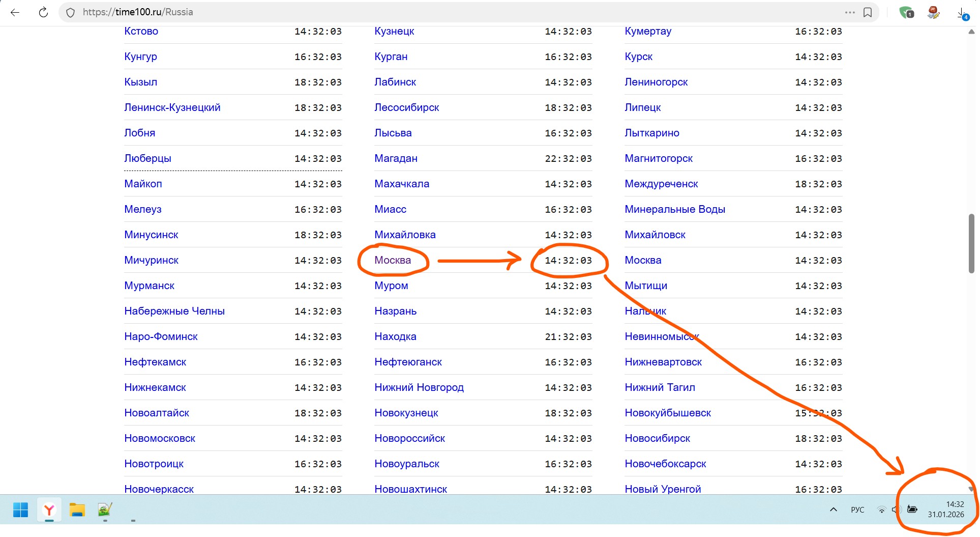The image size is (980, 537).
Task: Open the green shield extension icon
Action: pos(906,12)
